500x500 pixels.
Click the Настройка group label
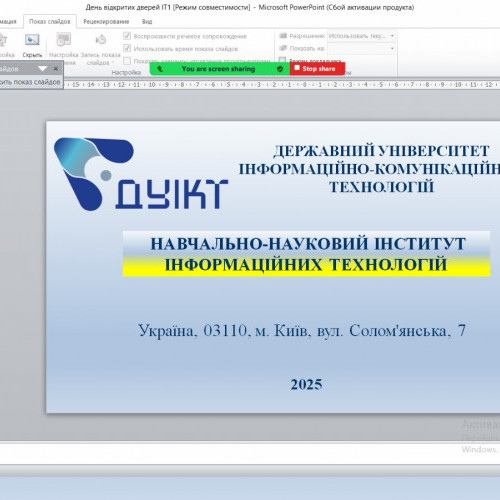click(x=126, y=72)
